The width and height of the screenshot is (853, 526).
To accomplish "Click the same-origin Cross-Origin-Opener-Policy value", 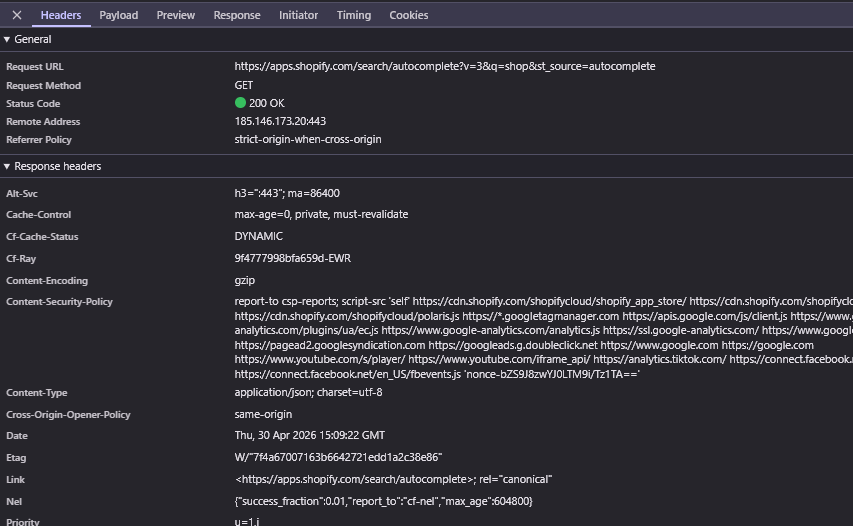I will (x=263, y=414).
